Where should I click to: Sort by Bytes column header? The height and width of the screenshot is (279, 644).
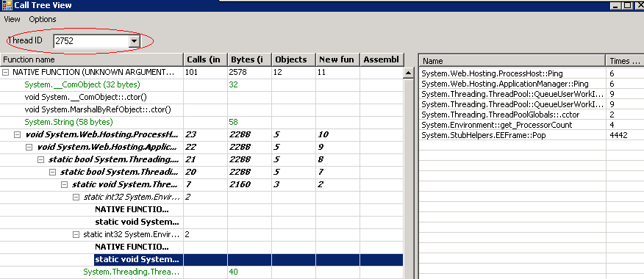point(249,59)
